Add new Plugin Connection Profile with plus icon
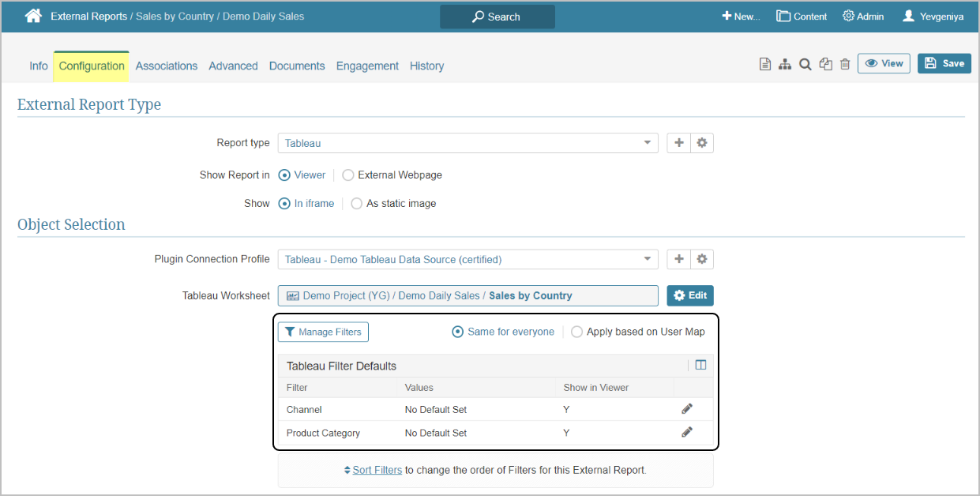Screen dimensions: 980x496 tap(679, 259)
